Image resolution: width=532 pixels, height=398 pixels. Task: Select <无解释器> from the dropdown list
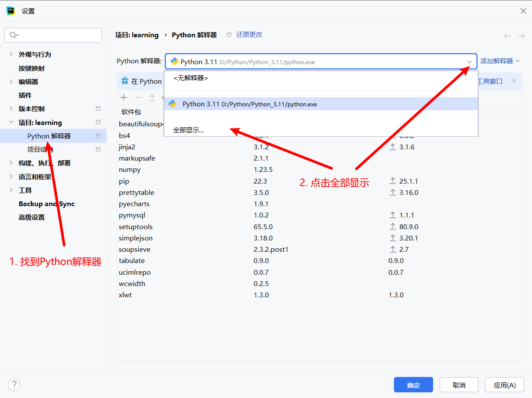point(321,79)
